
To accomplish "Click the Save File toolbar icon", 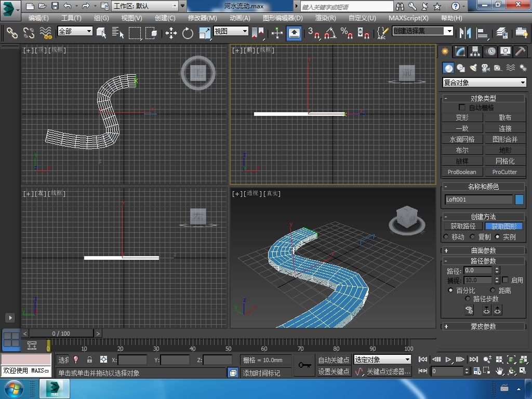I will [55, 6].
